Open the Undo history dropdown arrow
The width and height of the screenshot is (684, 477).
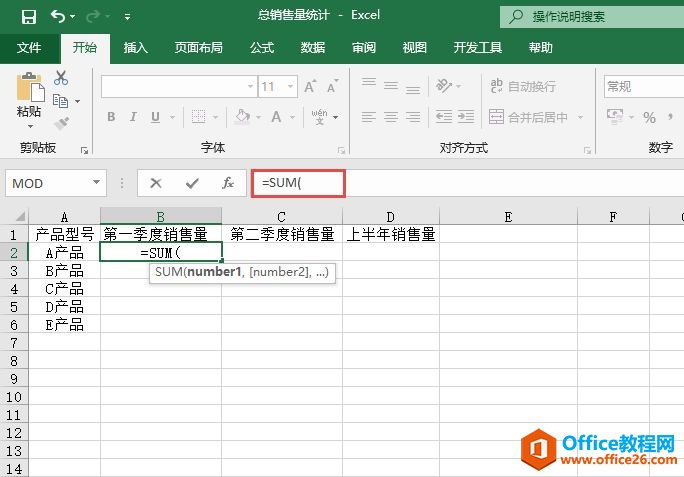coord(72,17)
